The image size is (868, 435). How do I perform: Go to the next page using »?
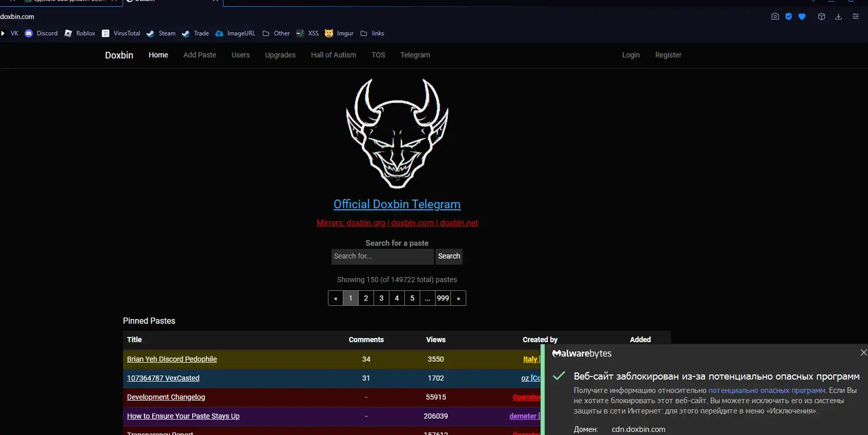point(458,298)
